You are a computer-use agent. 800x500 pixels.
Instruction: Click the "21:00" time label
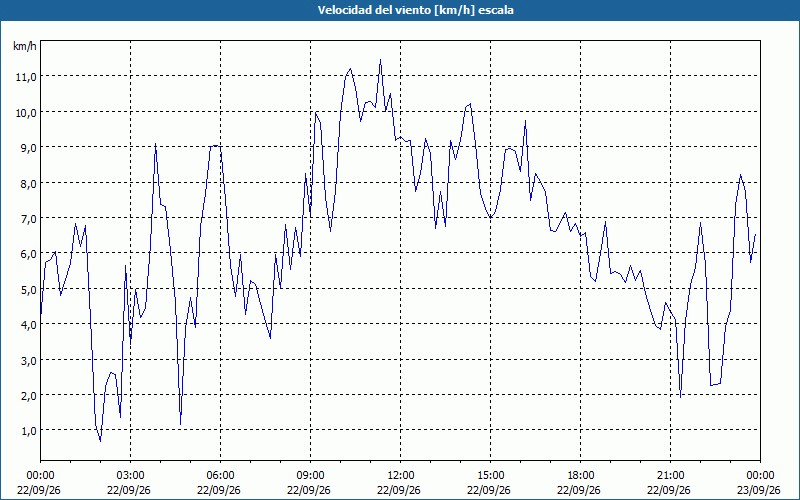[670, 476]
